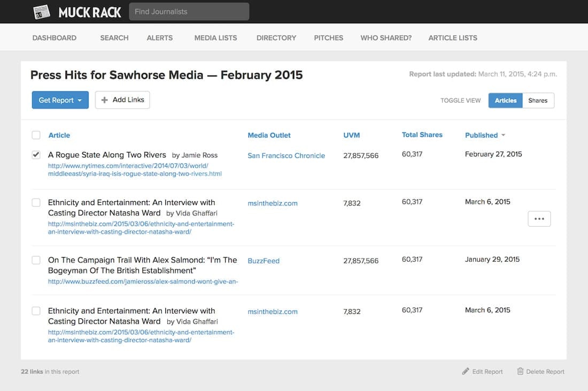This screenshot has height=391, width=588.
Task: Expand the Get Report dropdown
Action: pyautogui.click(x=60, y=100)
